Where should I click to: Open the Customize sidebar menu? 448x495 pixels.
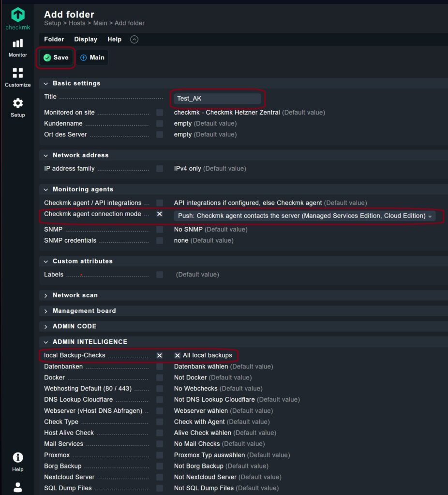pos(18,78)
